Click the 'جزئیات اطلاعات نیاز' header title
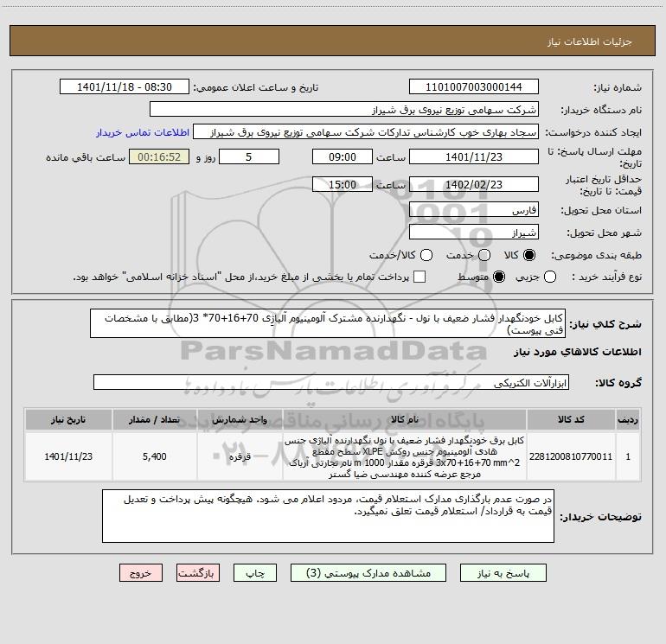 tap(590, 41)
